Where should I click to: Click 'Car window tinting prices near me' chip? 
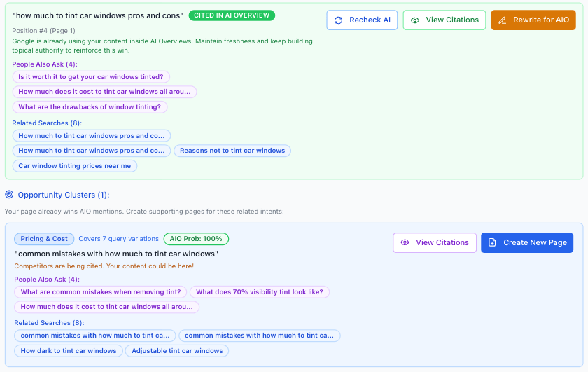(x=75, y=166)
